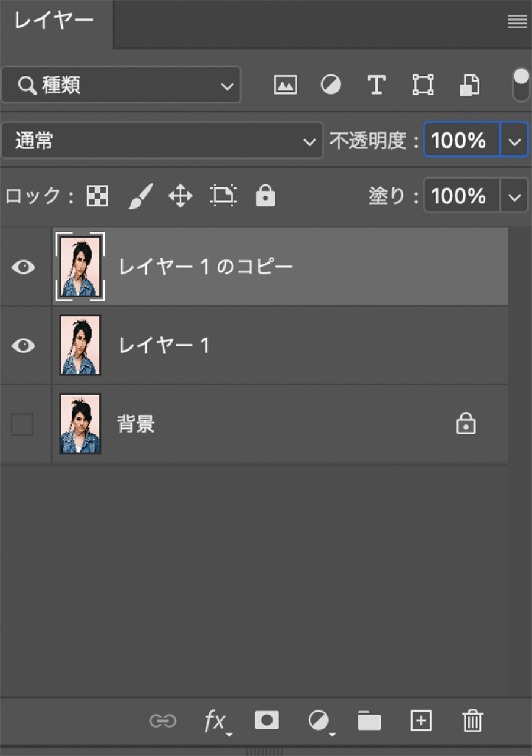Image resolution: width=532 pixels, height=756 pixels.
Task: Expand the 不透明度 opacity slider arrow
Action: 514,141
